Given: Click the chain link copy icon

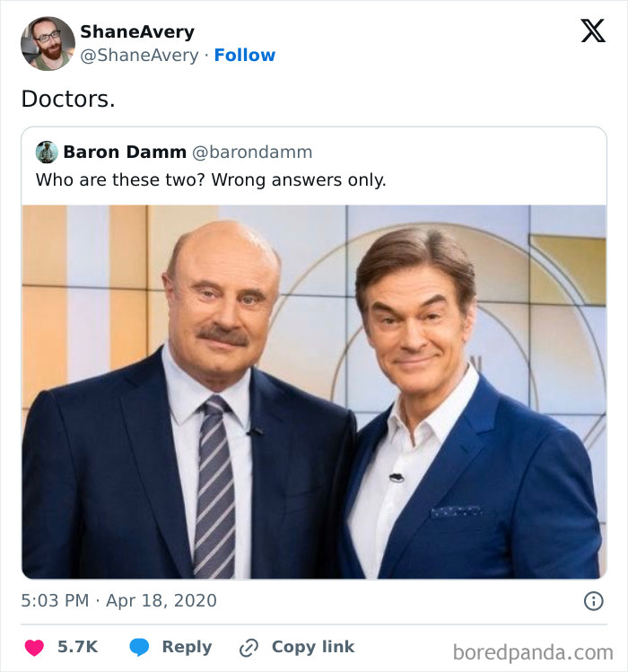Looking at the screenshot, I should click(249, 647).
